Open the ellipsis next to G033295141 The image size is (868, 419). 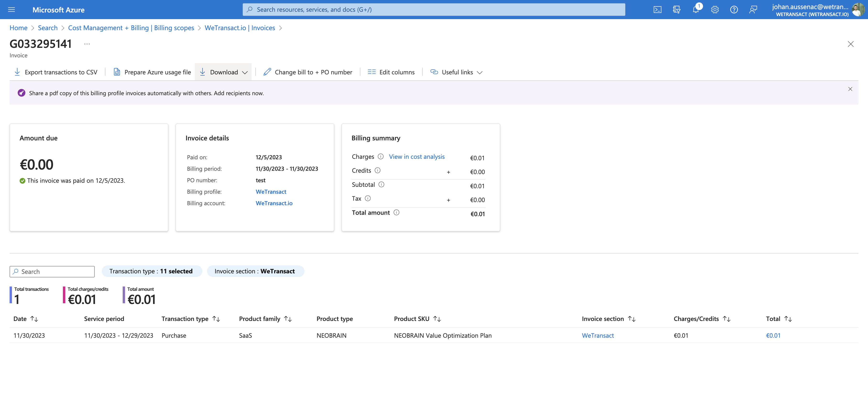click(x=87, y=44)
